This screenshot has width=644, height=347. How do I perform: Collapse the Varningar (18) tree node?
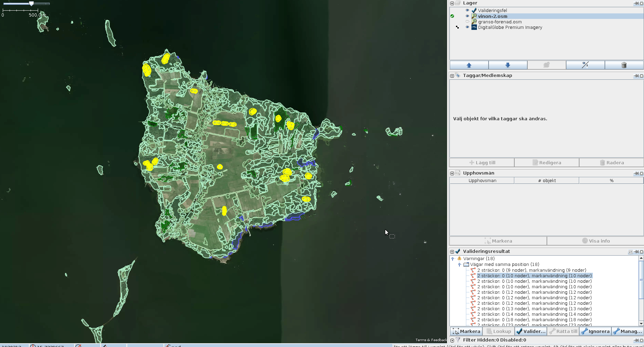453,259
